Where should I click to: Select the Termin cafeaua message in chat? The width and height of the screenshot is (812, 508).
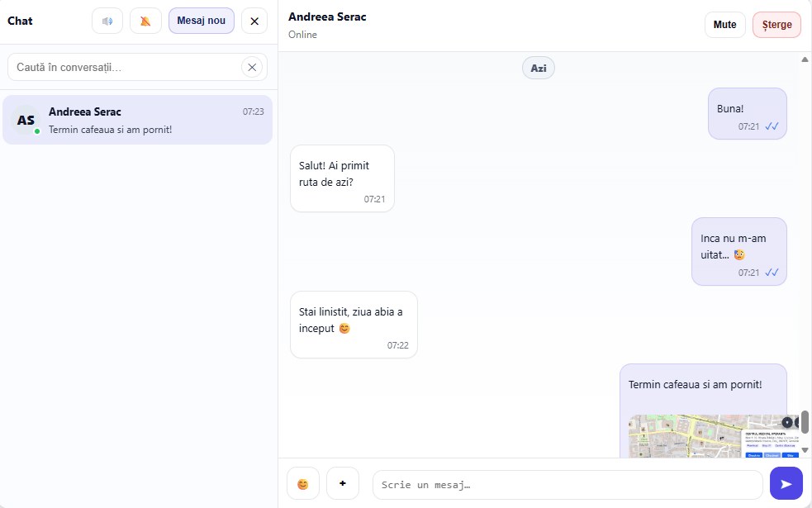click(x=703, y=411)
